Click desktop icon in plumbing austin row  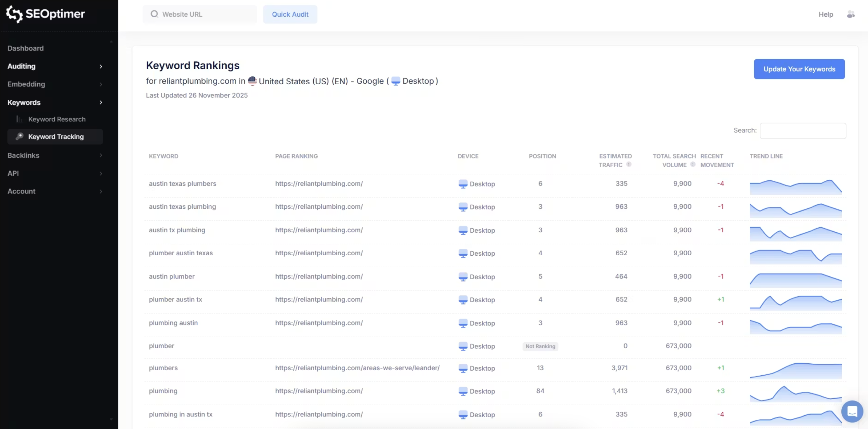(463, 323)
